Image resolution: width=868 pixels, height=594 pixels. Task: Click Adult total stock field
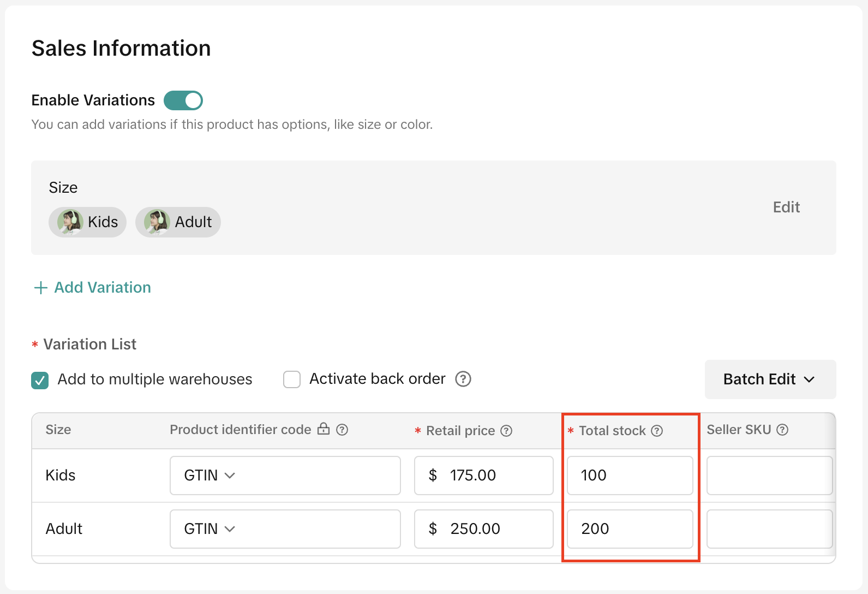[x=630, y=529]
